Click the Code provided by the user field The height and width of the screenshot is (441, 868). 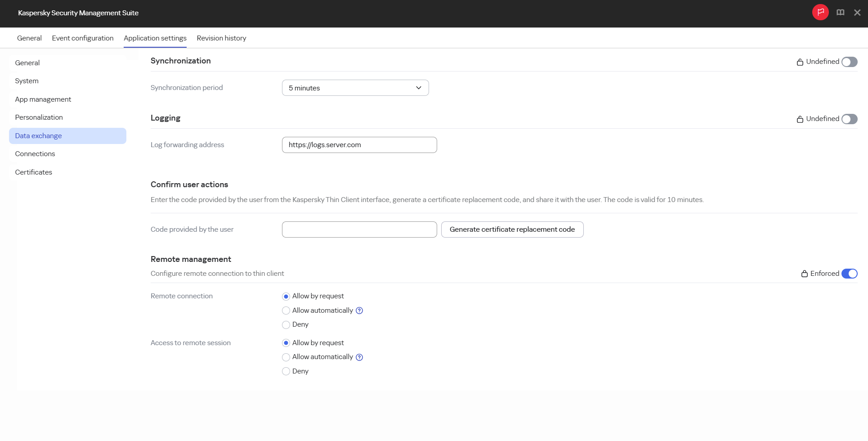359,229
